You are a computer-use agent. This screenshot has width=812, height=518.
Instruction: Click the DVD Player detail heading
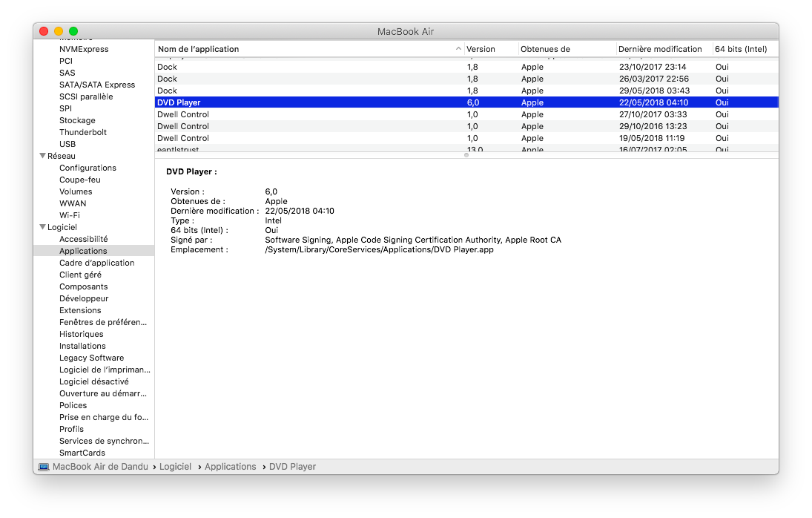(191, 172)
